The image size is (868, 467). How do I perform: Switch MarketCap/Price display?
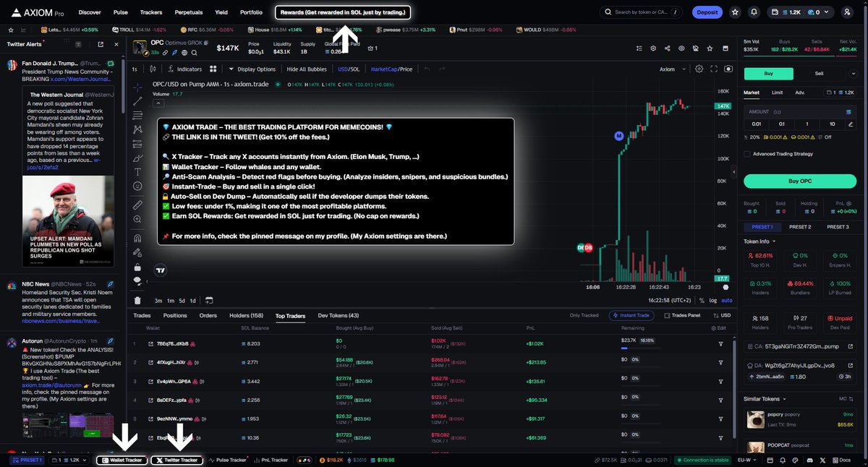(x=391, y=69)
